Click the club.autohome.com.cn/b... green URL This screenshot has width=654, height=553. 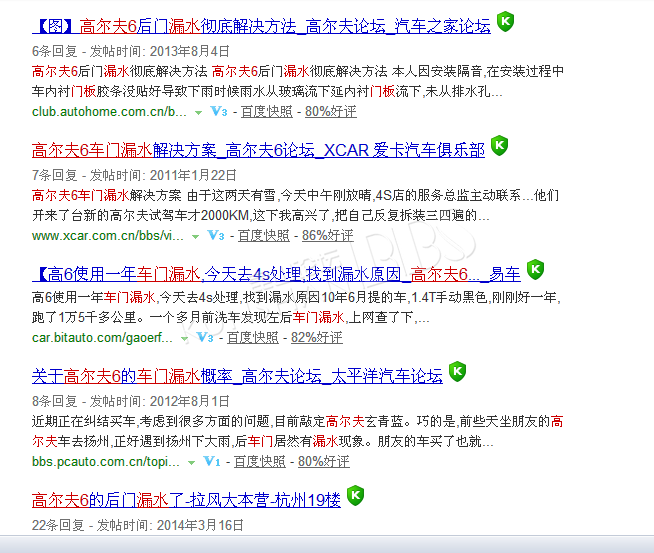click(x=109, y=111)
